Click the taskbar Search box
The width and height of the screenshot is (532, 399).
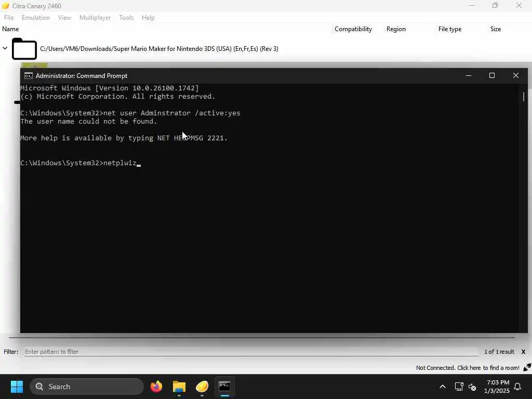(87, 387)
